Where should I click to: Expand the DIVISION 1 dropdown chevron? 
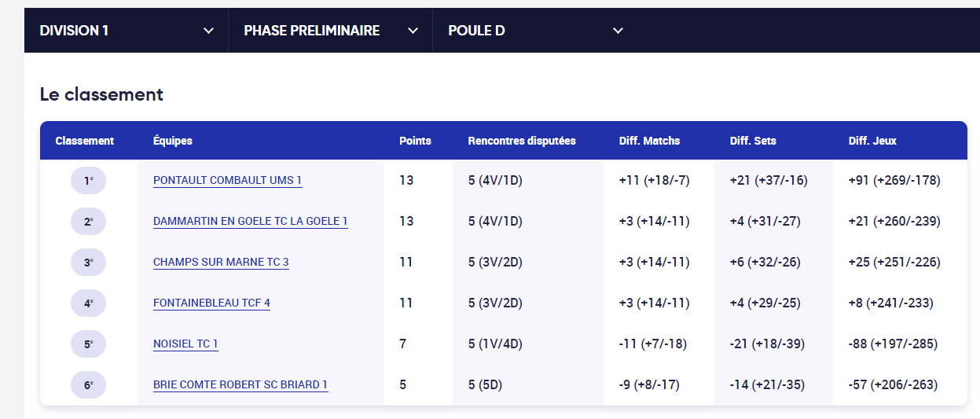click(208, 31)
